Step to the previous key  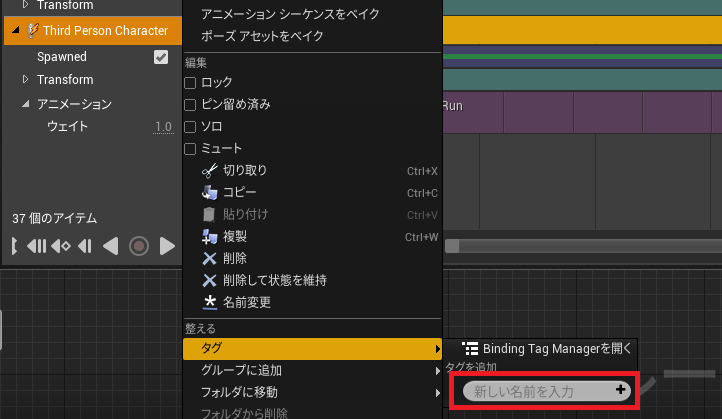point(61,246)
